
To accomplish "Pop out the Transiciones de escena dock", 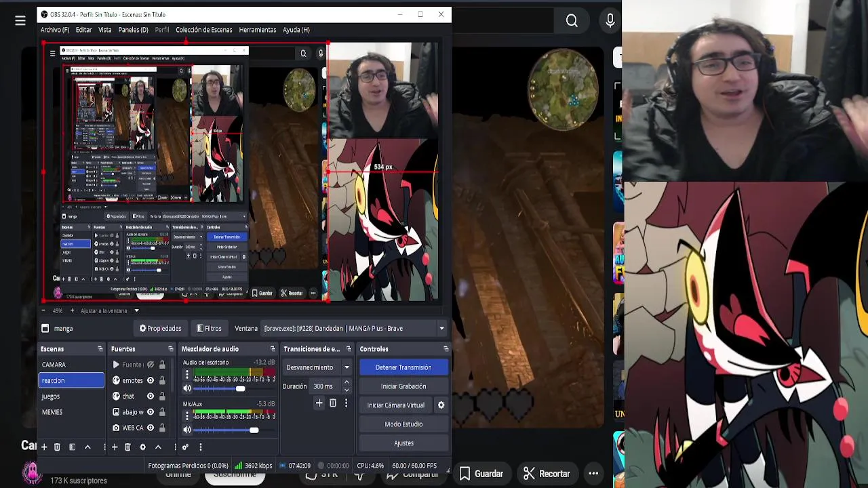I will coord(349,349).
